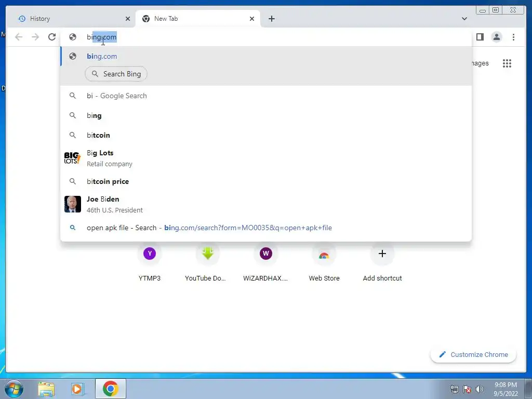Select the Joe Biden suggestion
Screen dimensions: 532x399
pos(265,204)
